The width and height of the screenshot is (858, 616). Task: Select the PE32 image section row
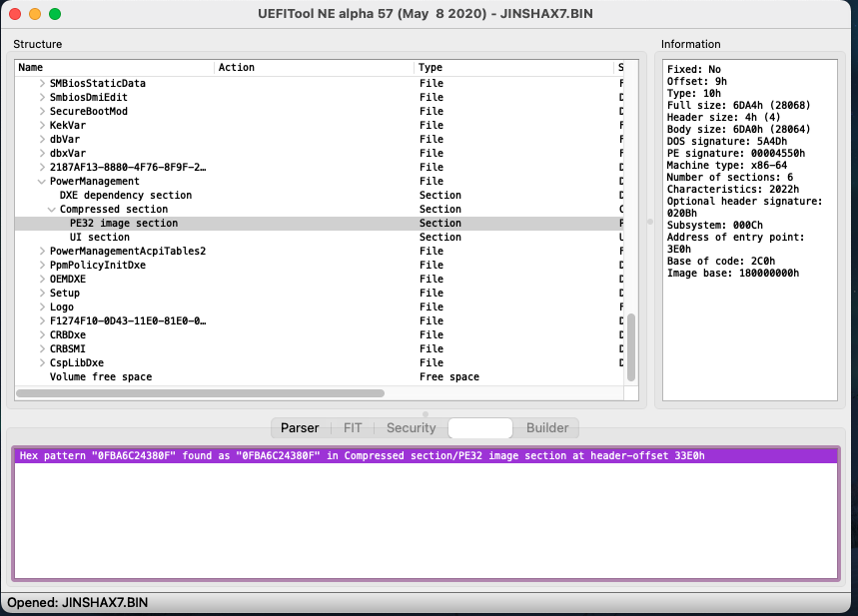[319, 224]
